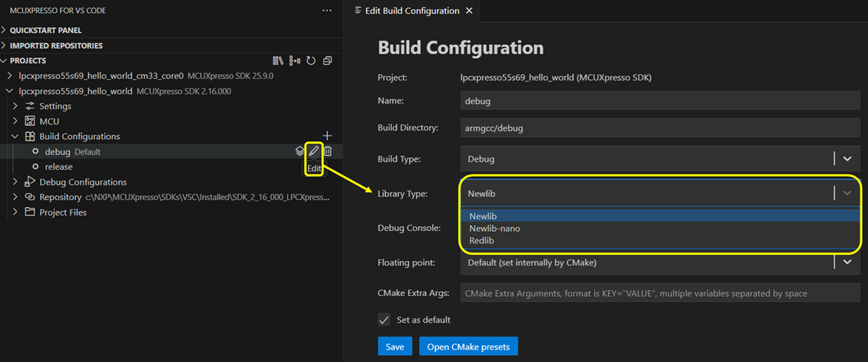
Task: Click the refresh icon in Projects header
Action: [x=311, y=61]
